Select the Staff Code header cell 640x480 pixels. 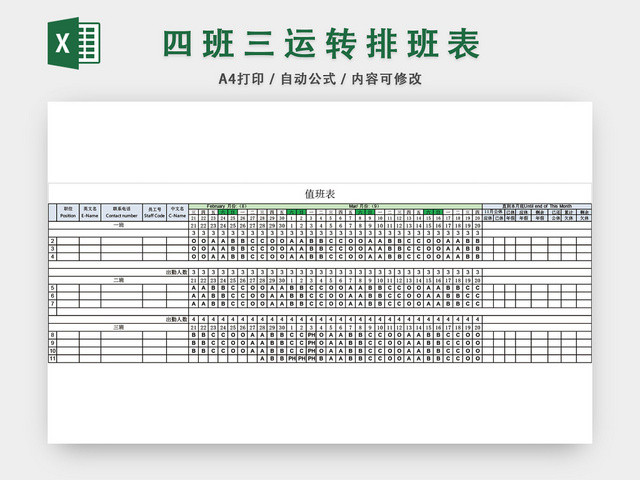coord(154,212)
